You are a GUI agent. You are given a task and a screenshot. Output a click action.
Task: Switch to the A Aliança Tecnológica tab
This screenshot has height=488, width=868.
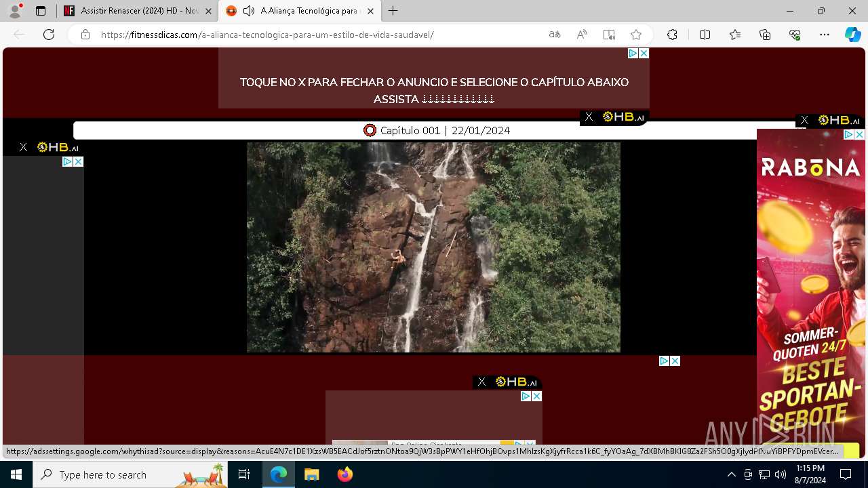click(299, 11)
